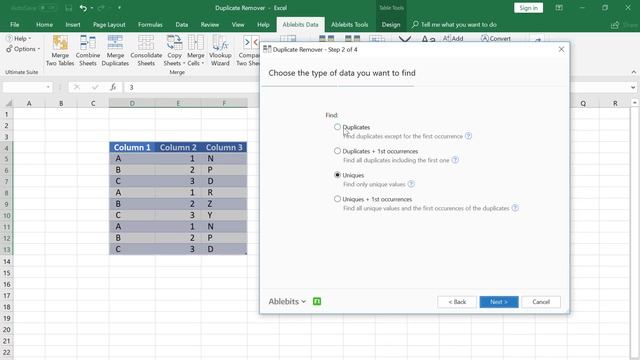The image size is (640, 360).
Task: Collapse the ribbon with the chevron
Action: coord(633,72)
